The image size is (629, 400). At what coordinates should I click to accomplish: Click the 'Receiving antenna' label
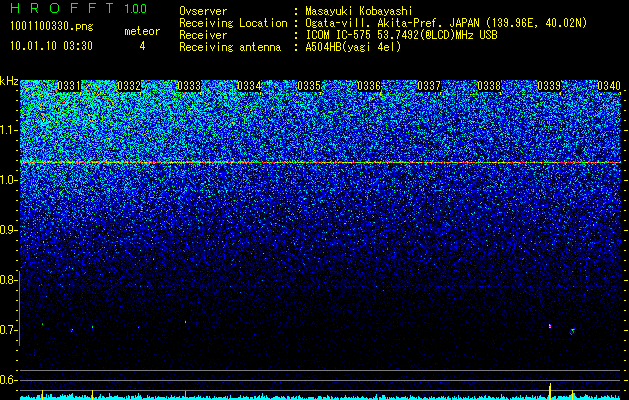click(230, 48)
